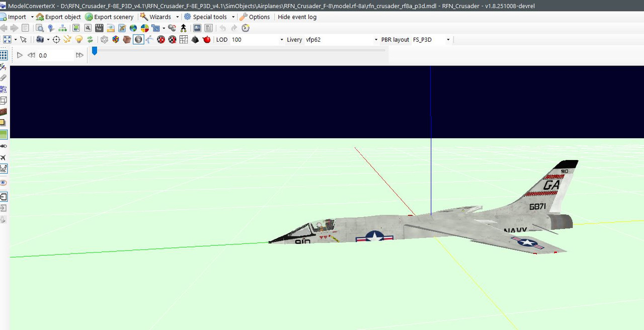Click the yellow rectangle icon in sidebar
This screenshot has width=644, height=330.
tap(3, 123)
